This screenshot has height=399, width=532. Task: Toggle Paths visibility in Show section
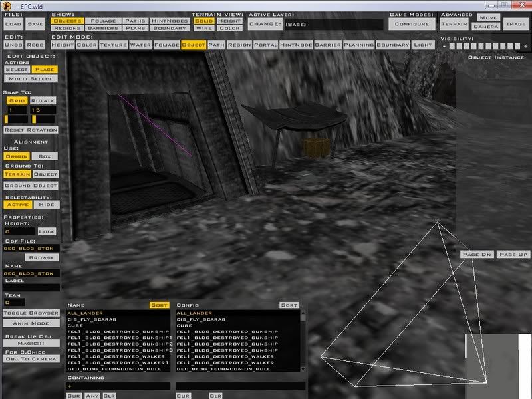pos(135,21)
